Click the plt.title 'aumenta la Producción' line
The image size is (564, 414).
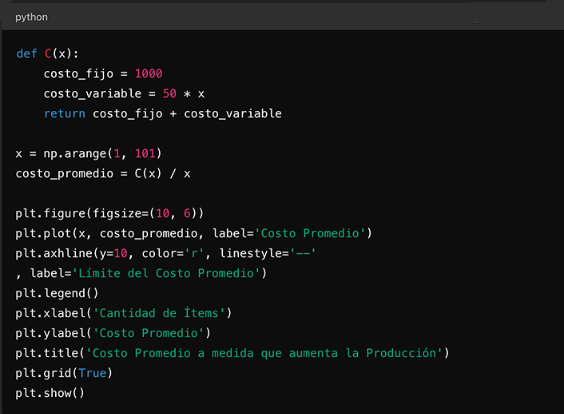pos(232,353)
